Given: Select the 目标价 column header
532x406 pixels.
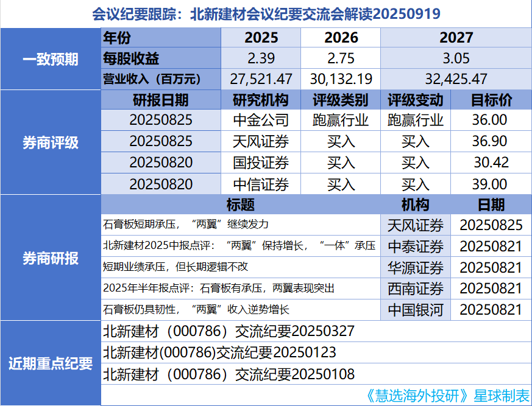Looking at the screenshot, I should [491, 100].
